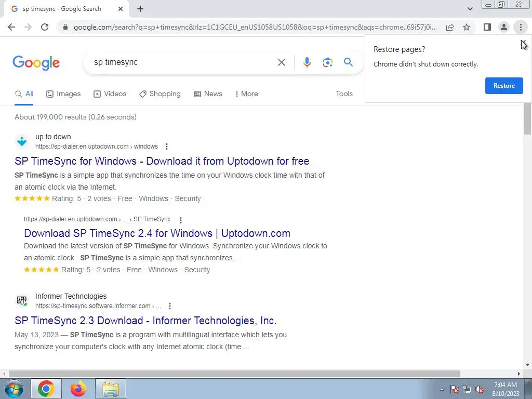Screen dimensions: 532x399
Task: View site info via the padlock icon
Action: 65,27
